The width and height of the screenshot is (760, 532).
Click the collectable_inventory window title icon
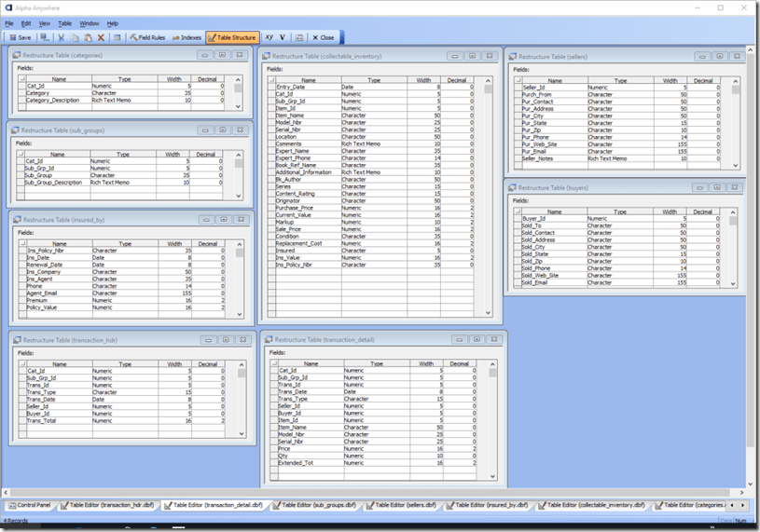point(266,56)
